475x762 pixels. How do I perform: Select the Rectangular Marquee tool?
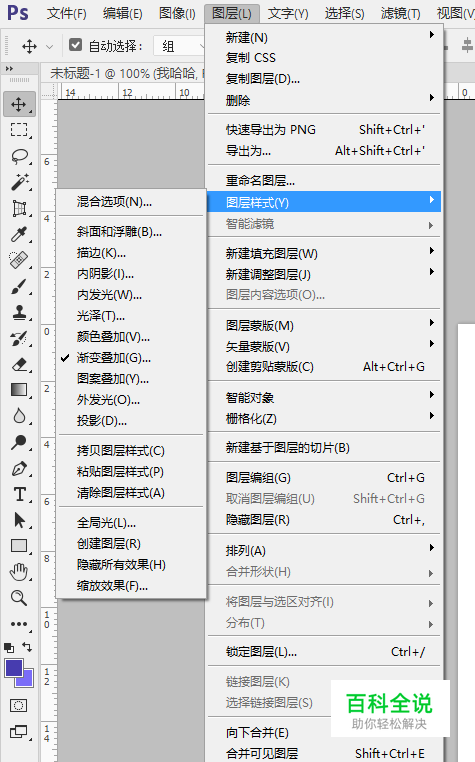[x=19, y=130]
